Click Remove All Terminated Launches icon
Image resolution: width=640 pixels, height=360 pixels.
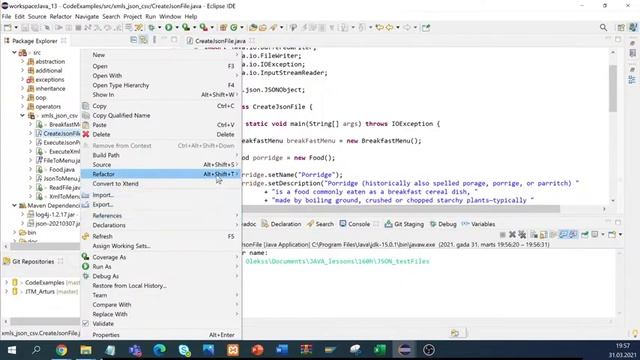[x=522, y=235]
